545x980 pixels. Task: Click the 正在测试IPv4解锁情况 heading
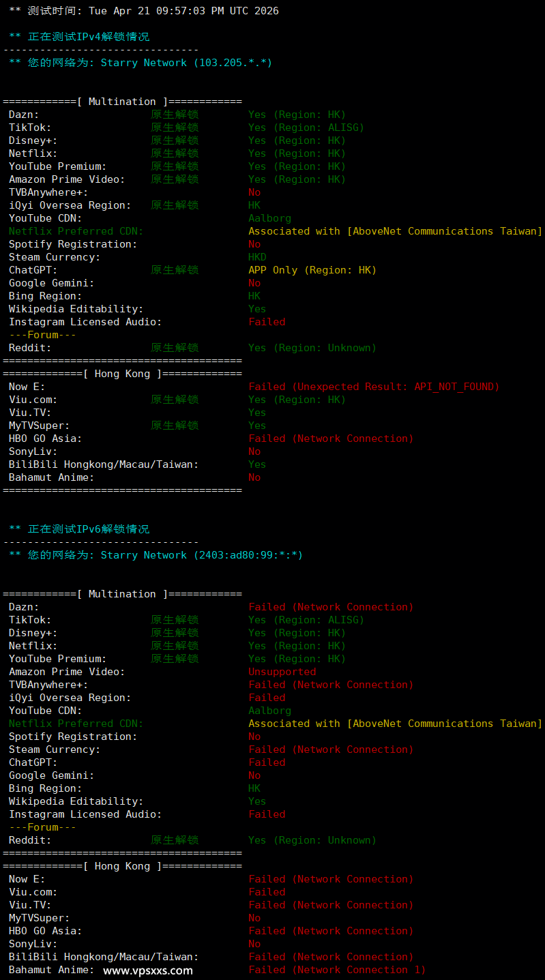[x=88, y=37]
